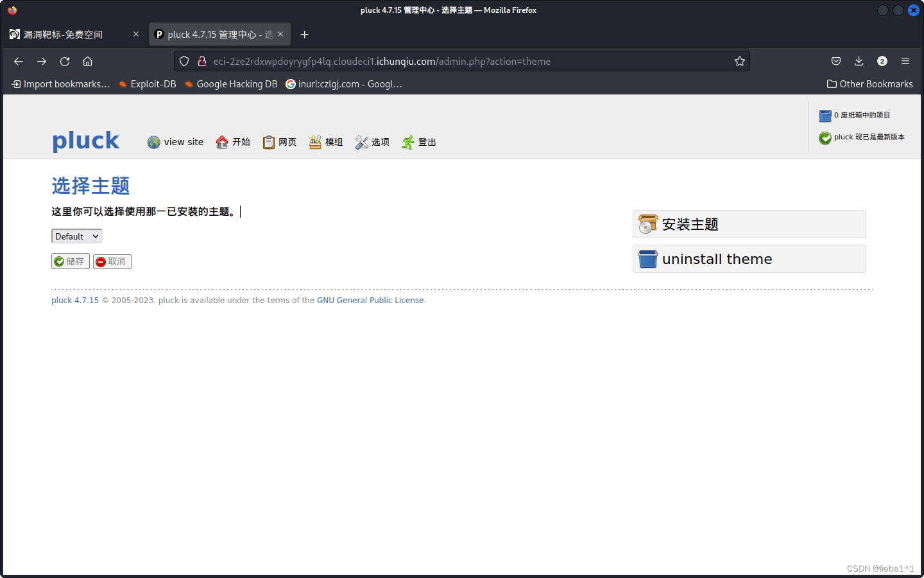The image size is (924, 578).
Task: Click the 安装主题 install theme package icon
Action: pyautogui.click(x=647, y=223)
